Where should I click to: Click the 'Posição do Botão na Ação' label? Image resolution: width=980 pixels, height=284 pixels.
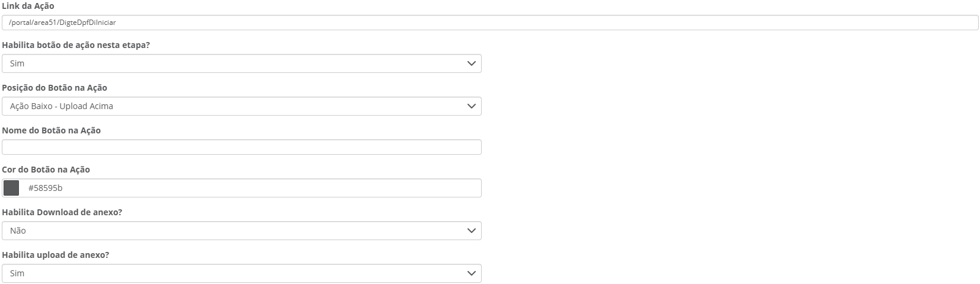point(55,88)
